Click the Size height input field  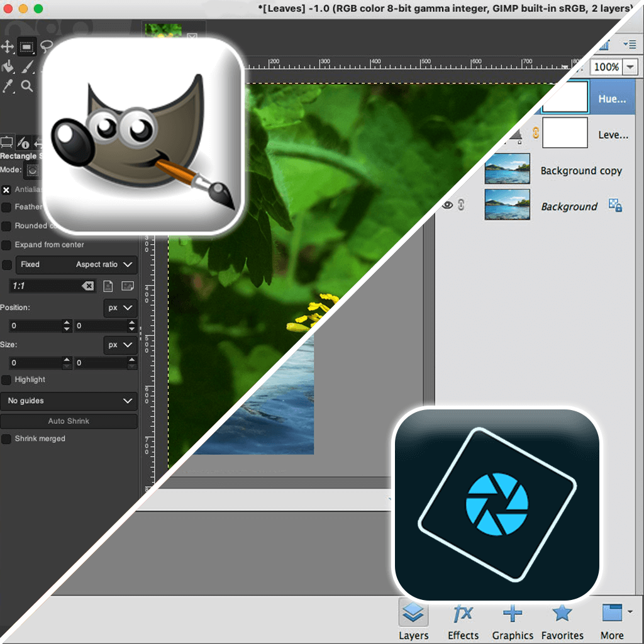tap(101, 363)
